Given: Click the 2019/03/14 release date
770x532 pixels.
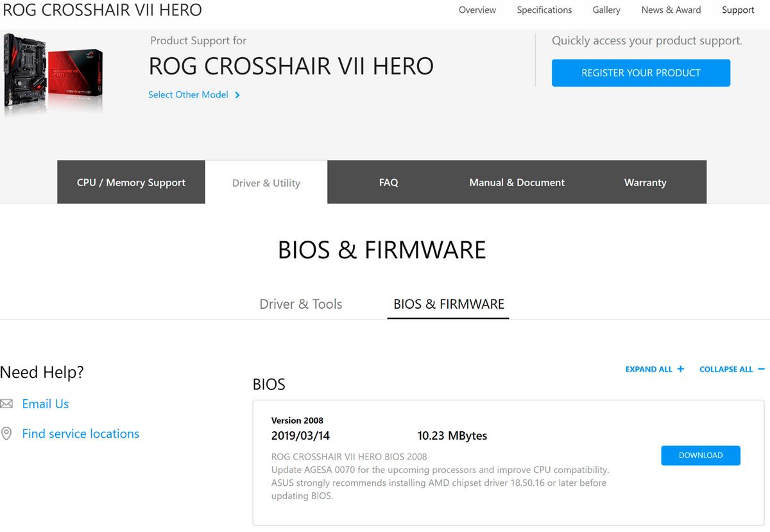Looking at the screenshot, I should [x=300, y=436].
